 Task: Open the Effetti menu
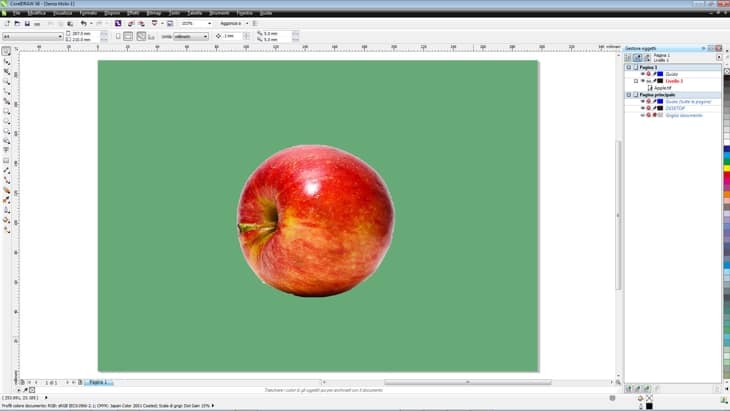[133, 13]
